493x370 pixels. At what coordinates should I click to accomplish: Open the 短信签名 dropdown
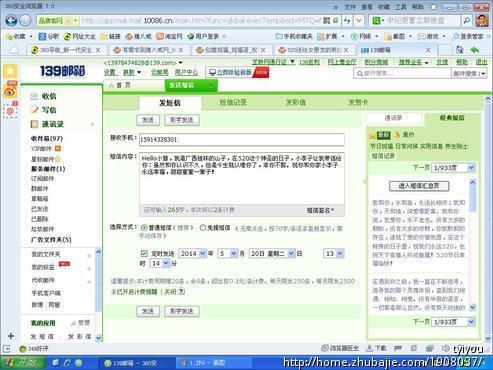point(320,210)
